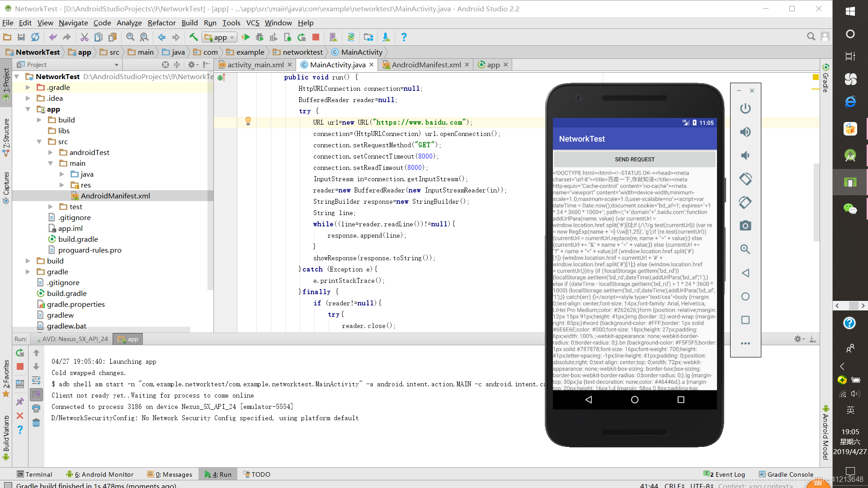The height and width of the screenshot is (488, 868).
Task: Run the app using the green run arrow
Action: point(245,37)
